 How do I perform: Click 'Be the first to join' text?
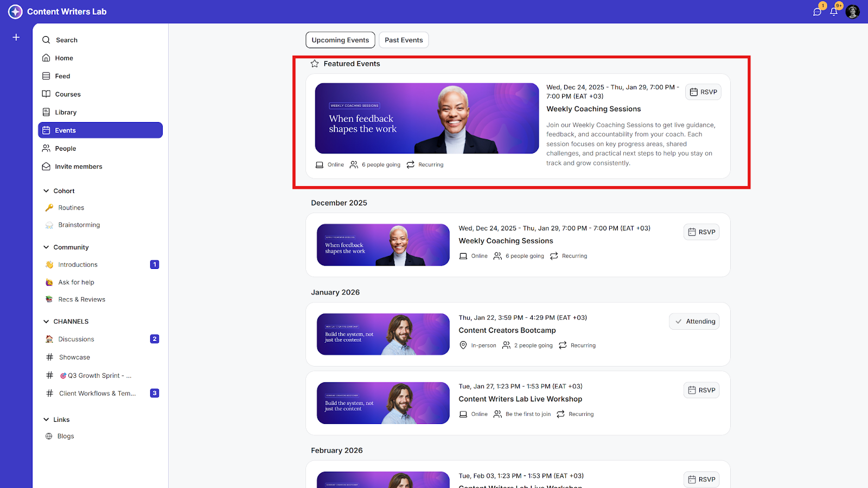click(x=528, y=414)
